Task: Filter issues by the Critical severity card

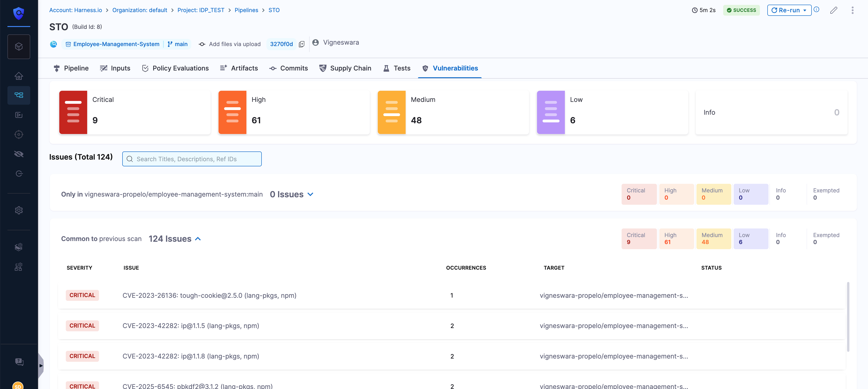Action: click(135, 112)
